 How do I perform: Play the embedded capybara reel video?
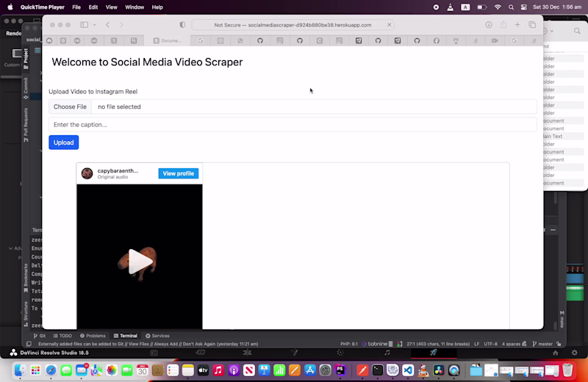[x=140, y=262]
